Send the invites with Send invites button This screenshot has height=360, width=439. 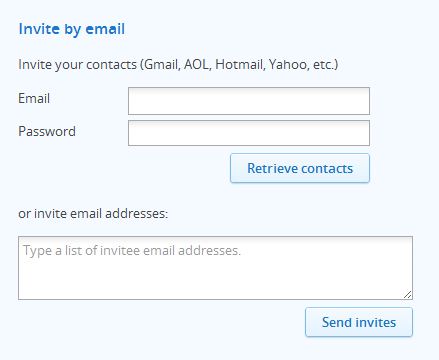point(359,322)
